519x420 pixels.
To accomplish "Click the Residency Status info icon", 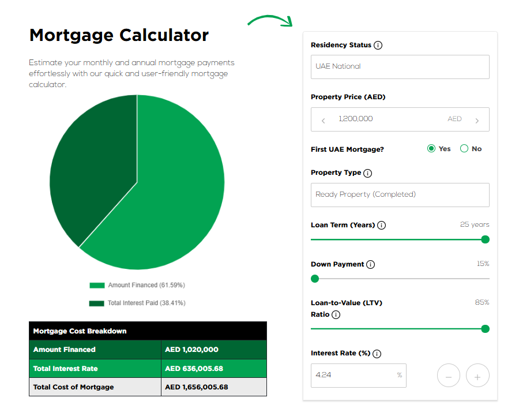I will tap(378, 46).
